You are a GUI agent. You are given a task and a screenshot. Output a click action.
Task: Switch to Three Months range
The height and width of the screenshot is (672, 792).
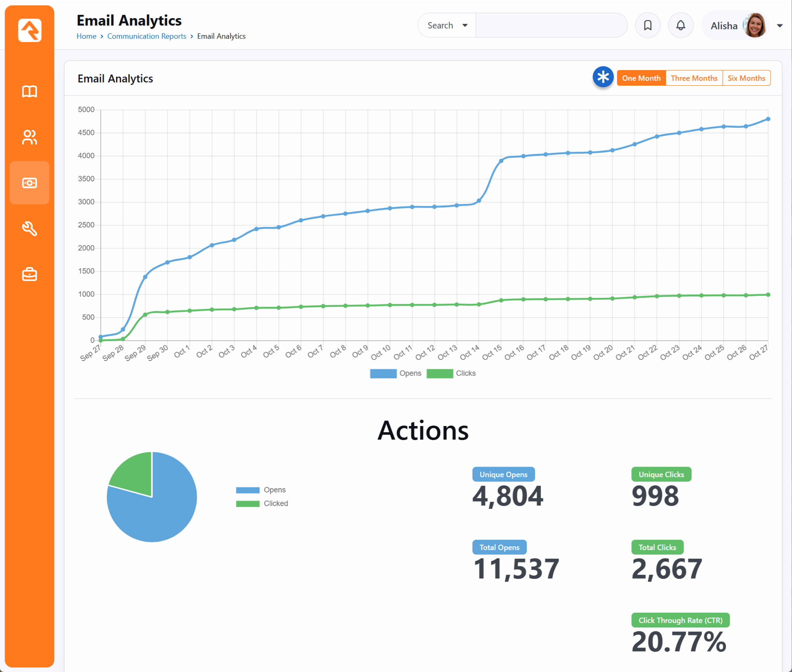694,78
